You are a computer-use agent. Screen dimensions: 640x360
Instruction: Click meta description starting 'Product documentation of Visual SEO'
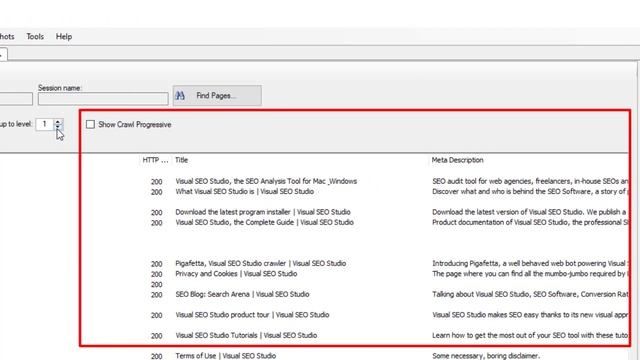(530, 222)
